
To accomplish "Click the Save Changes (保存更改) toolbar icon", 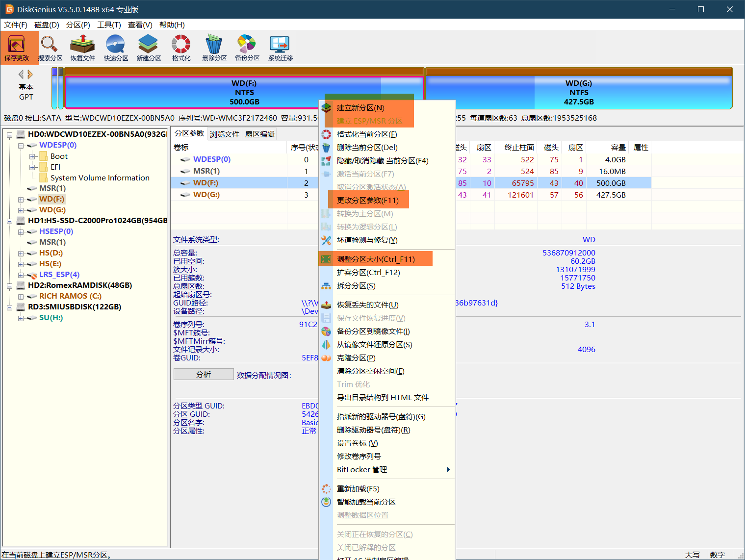I will coord(17,48).
